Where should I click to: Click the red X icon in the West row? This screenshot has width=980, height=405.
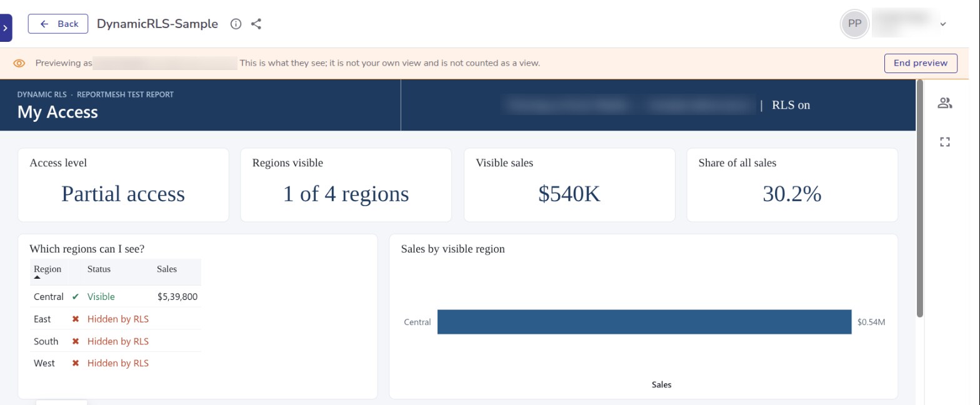(76, 363)
